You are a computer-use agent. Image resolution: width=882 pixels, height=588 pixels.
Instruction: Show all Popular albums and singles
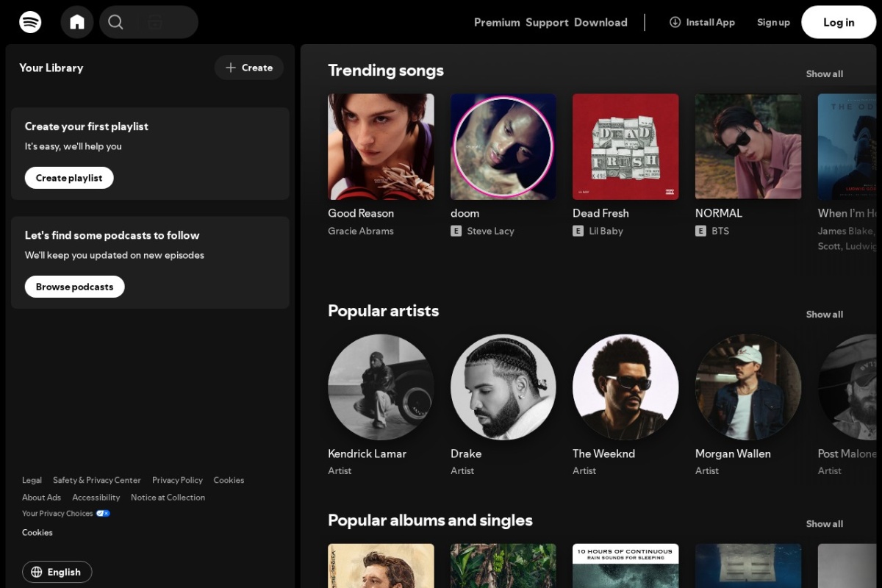click(x=824, y=523)
